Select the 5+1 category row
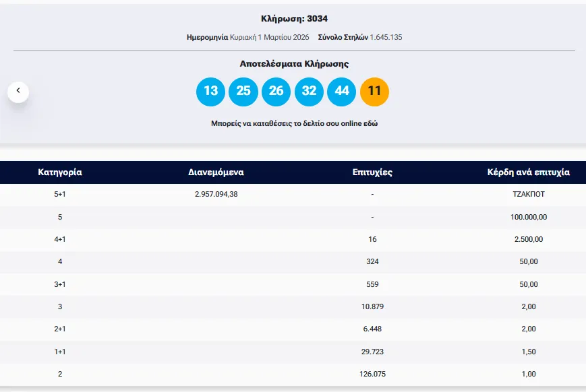The width and height of the screenshot is (586, 392). tap(60, 195)
